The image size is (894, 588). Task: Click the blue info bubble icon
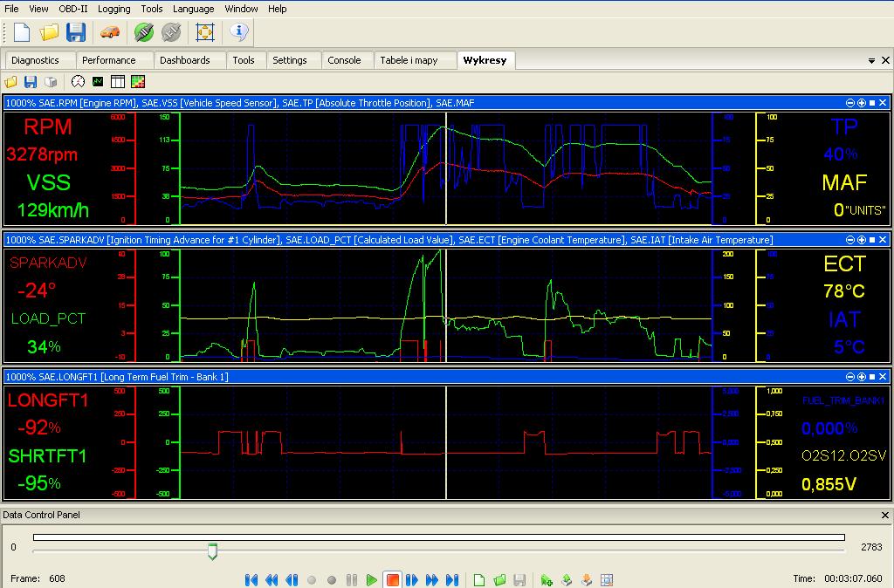(239, 32)
